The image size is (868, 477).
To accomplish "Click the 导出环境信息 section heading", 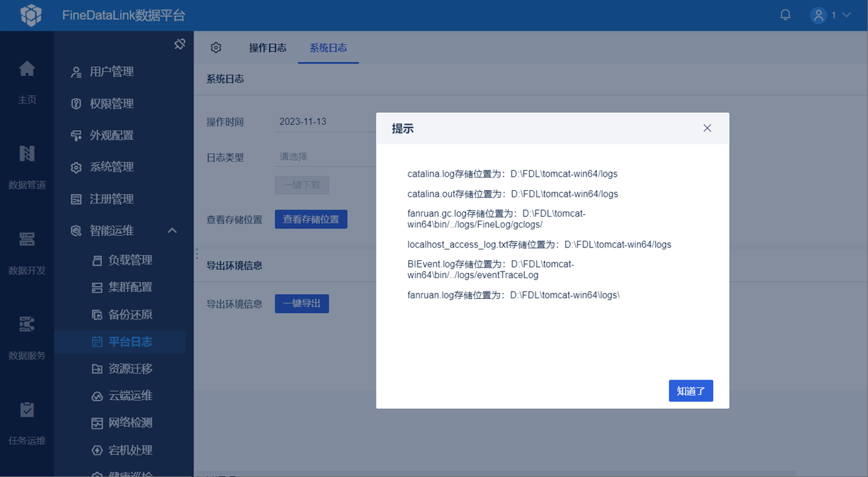I will tap(234, 266).
